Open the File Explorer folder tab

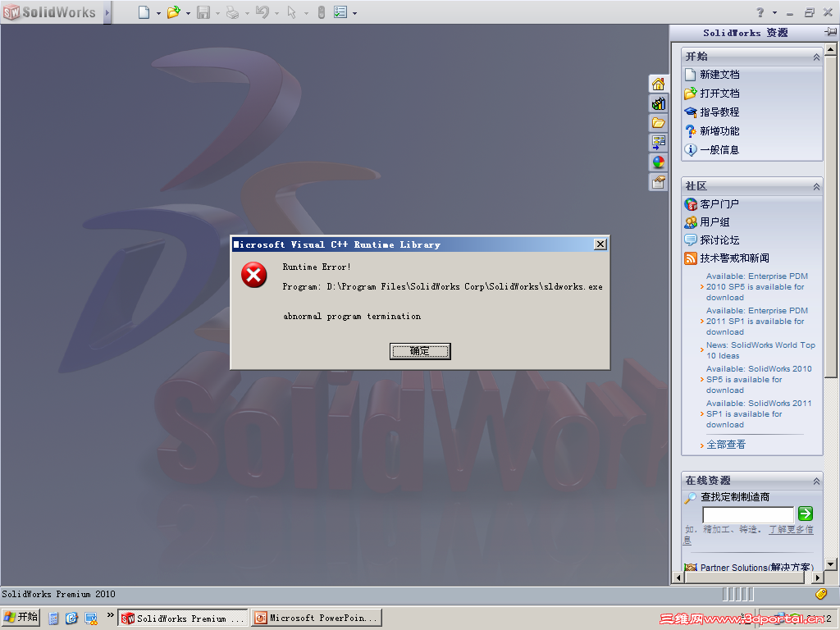[659, 123]
